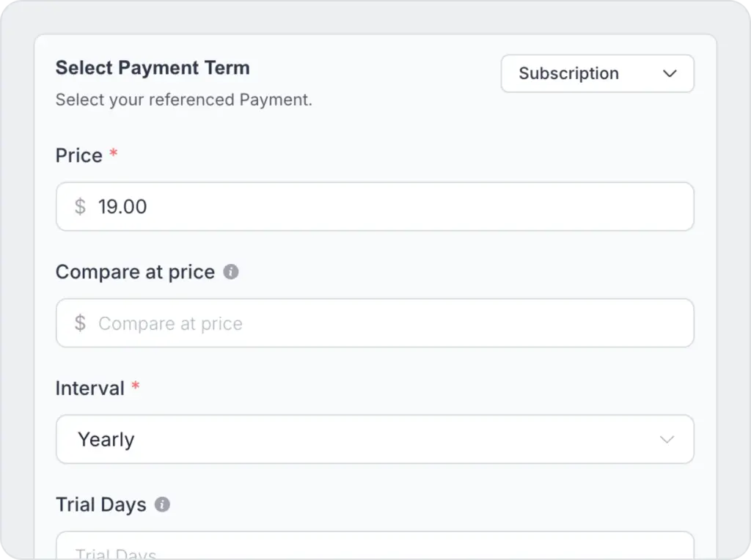Expand the Interval dropdown
Viewport: 751px width, 560px height.
click(374, 440)
